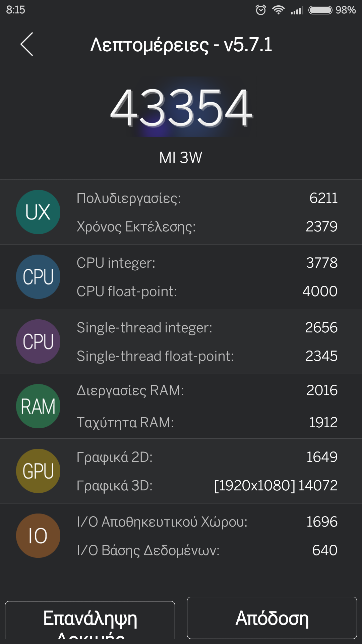362x644 pixels.
Task: Tap the brown IO category icon
Action: tap(38, 536)
